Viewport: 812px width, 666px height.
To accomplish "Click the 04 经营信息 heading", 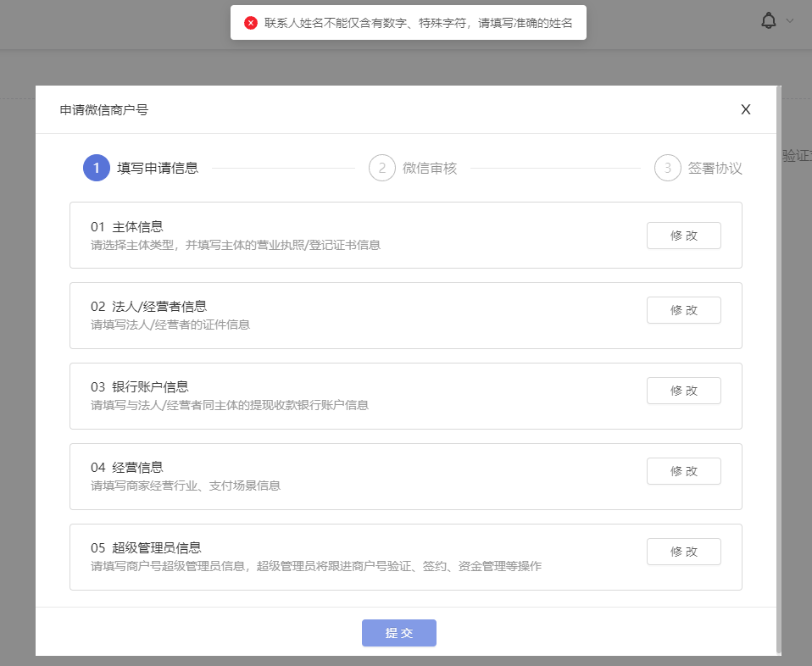I will click(x=127, y=468).
